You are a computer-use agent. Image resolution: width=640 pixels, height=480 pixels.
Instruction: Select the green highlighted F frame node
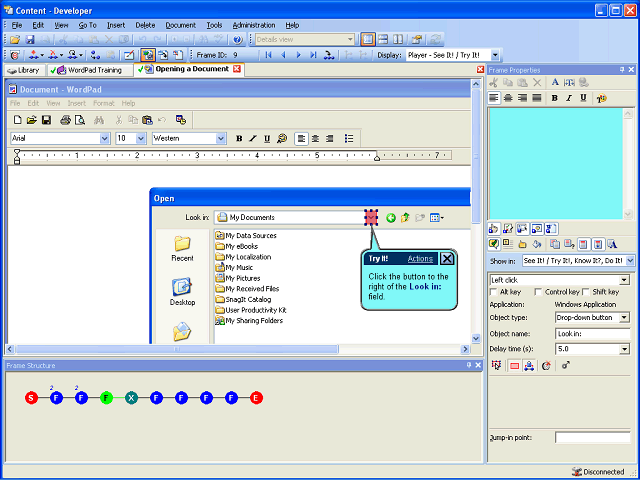pos(106,398)
